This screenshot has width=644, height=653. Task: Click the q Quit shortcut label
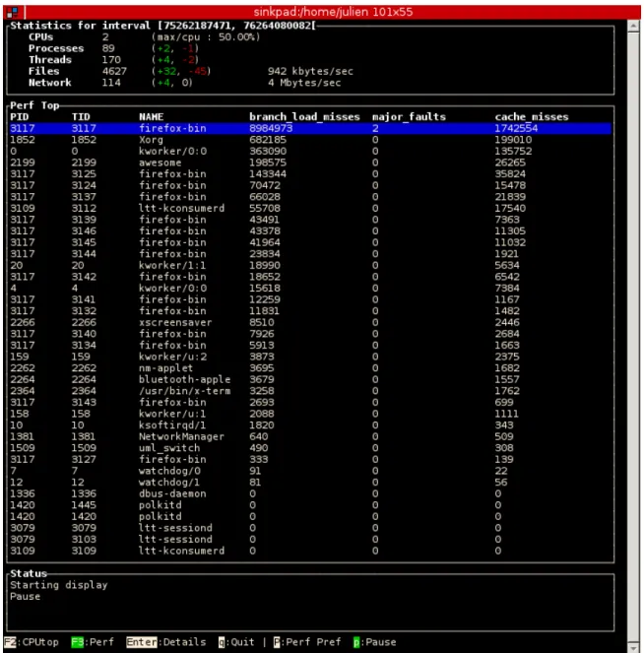pyautogui.click(x=236, y=642)
